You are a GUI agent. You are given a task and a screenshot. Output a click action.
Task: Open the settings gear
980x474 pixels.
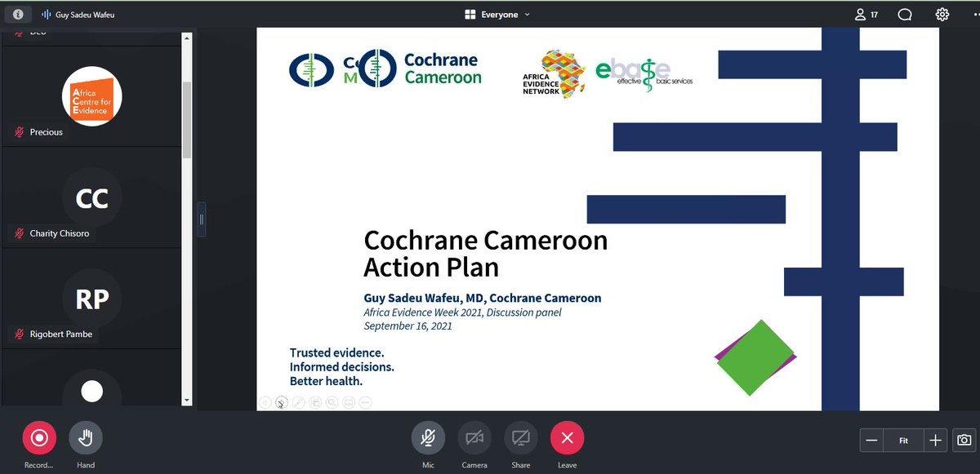(942, 14)
